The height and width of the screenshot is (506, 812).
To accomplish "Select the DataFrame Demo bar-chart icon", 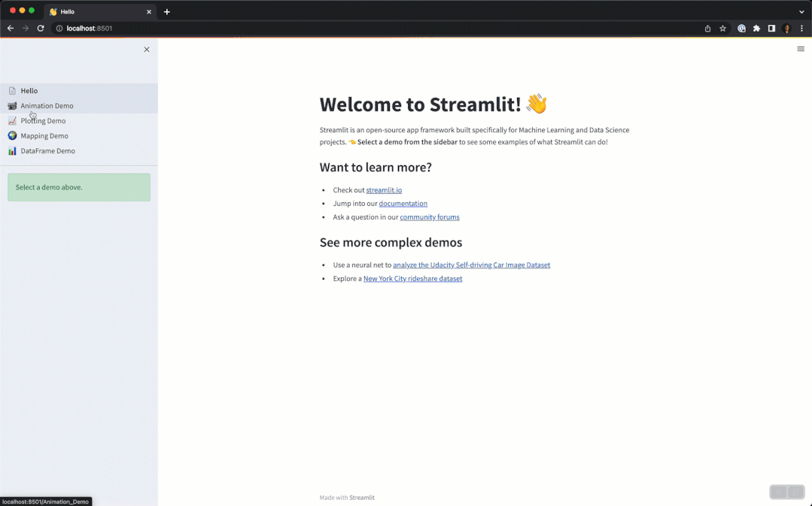I will coord(12,150).
